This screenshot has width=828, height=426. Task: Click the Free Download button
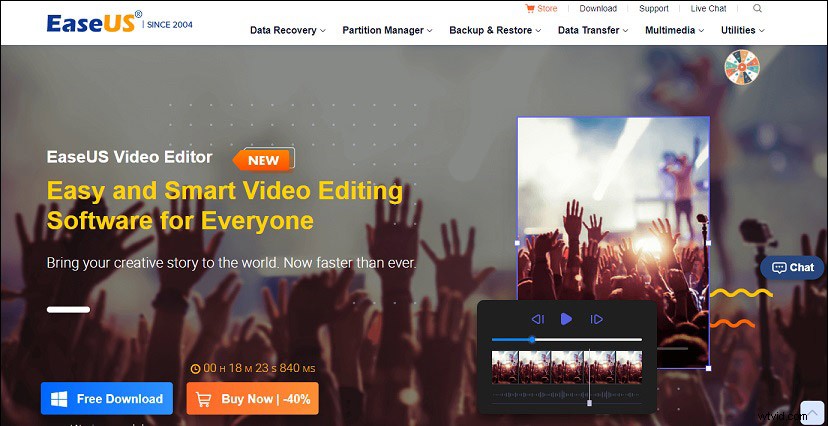click(x=107, y=399)
